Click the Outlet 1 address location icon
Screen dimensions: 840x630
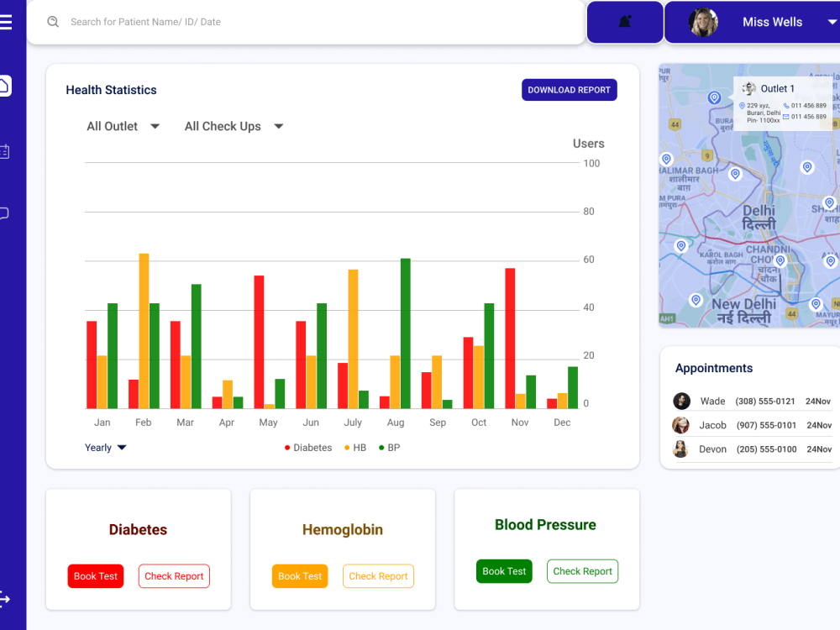click(742, 106)
